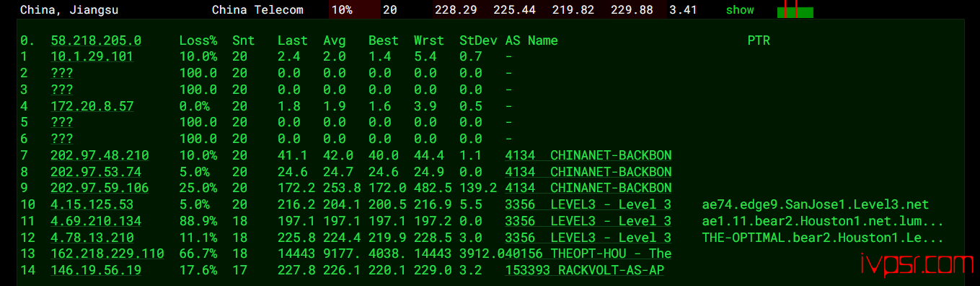Image resolution: width=980 pixels, height=286 pixels.
Task: Open IP link 58.218.205.0
Action: coord(96,40)
